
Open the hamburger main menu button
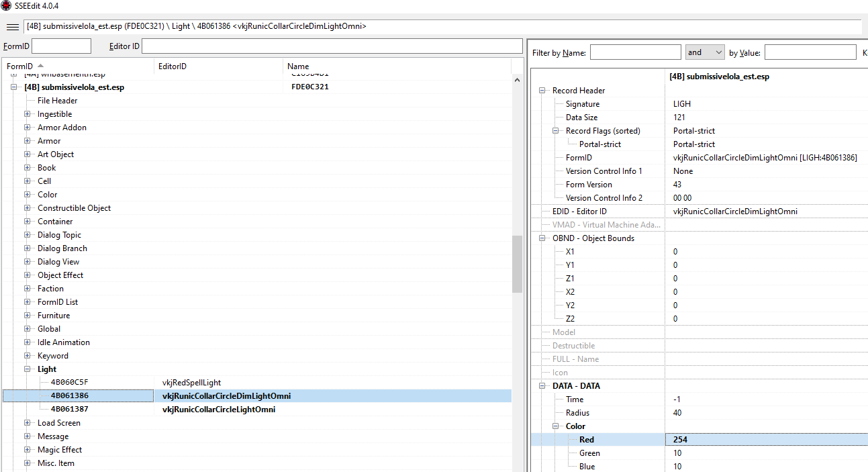(x=12, y=27)
